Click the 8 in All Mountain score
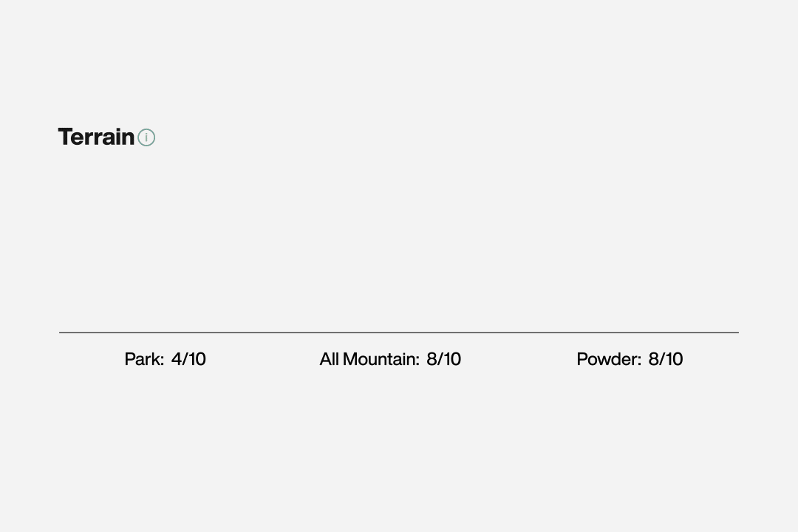Image resolution: width=798 pixels, height=532 pixels. coord(432,359)
